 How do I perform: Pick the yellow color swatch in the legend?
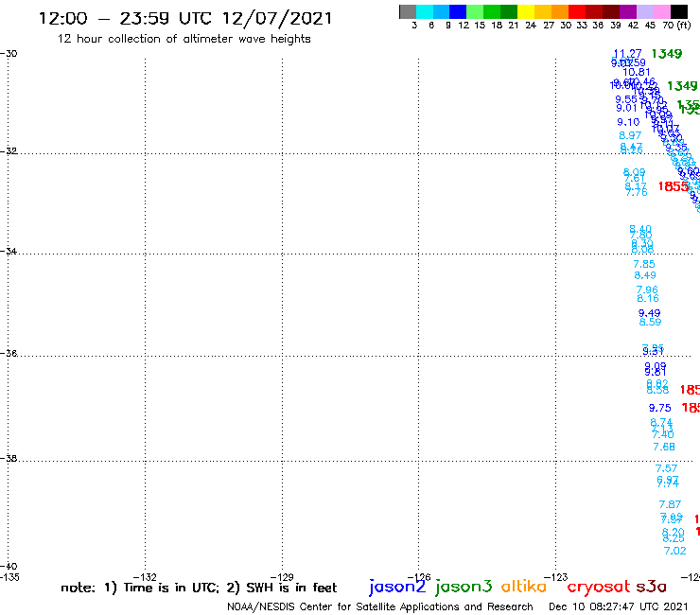click(x=526, y=11)
